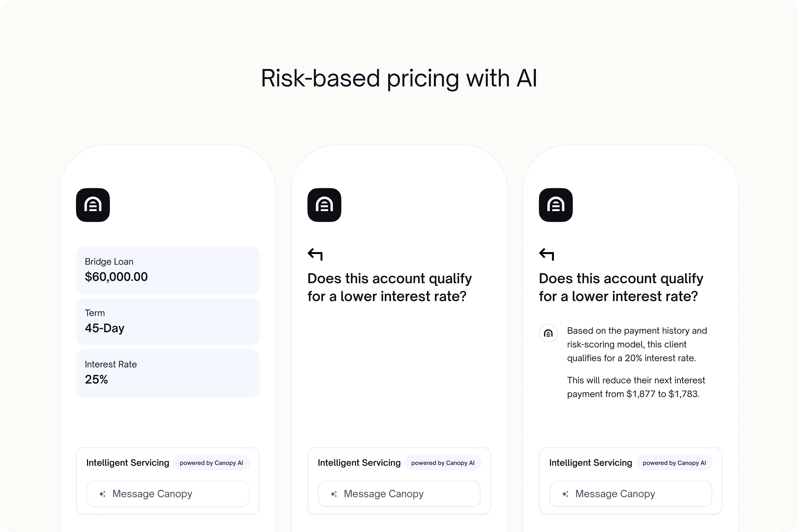Click the Intelligent Servicing label in the first panel

tap(128, 462)
